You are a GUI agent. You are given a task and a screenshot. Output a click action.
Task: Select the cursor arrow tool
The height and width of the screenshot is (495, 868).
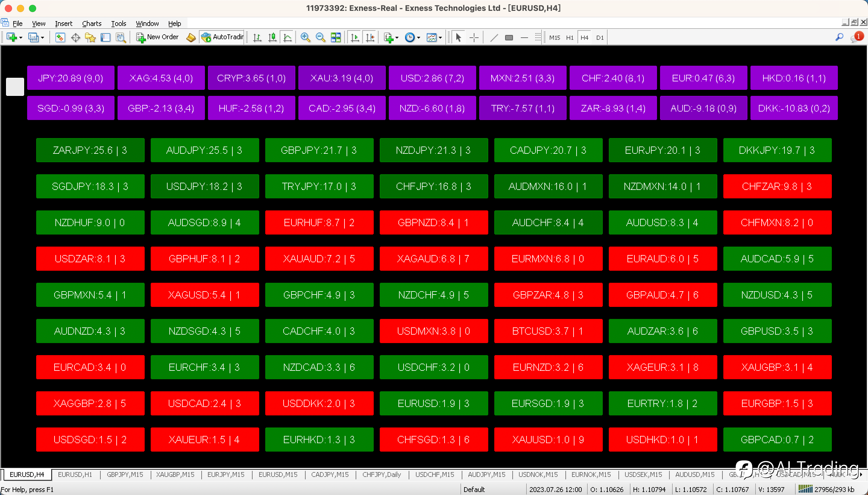pyautogui.click(x=458, y=37)
